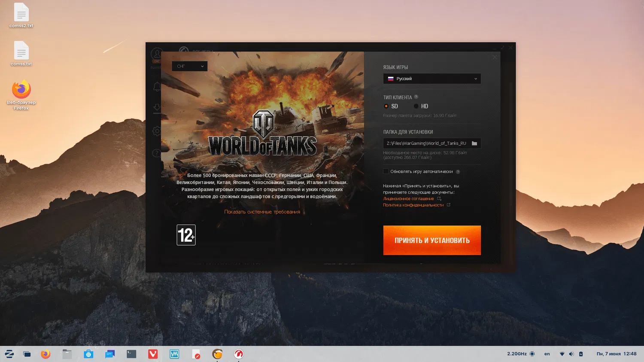644x362 pixels.
Task: Click the workspaces overview icon in taskbar
Action: point(27,354)
